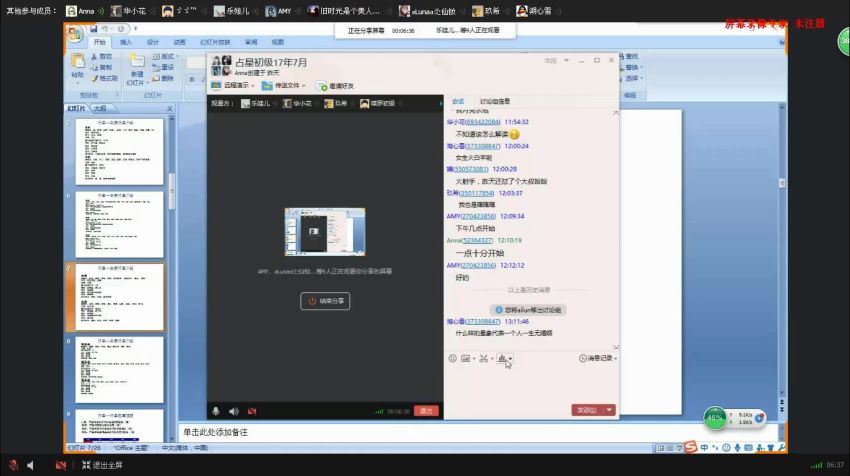Click the scissors screenshot icon in chat
The image size is (850, 476).
[482, 358]
